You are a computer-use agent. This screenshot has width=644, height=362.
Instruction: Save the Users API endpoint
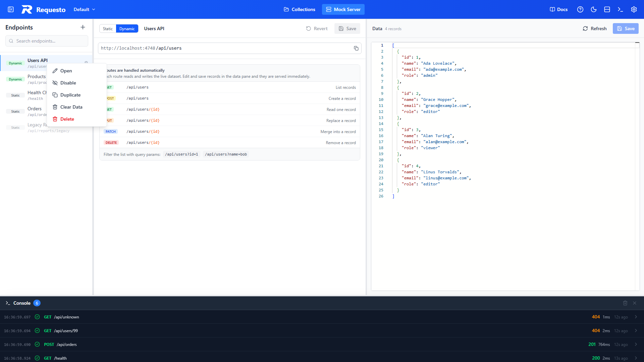tap(347, 28)
